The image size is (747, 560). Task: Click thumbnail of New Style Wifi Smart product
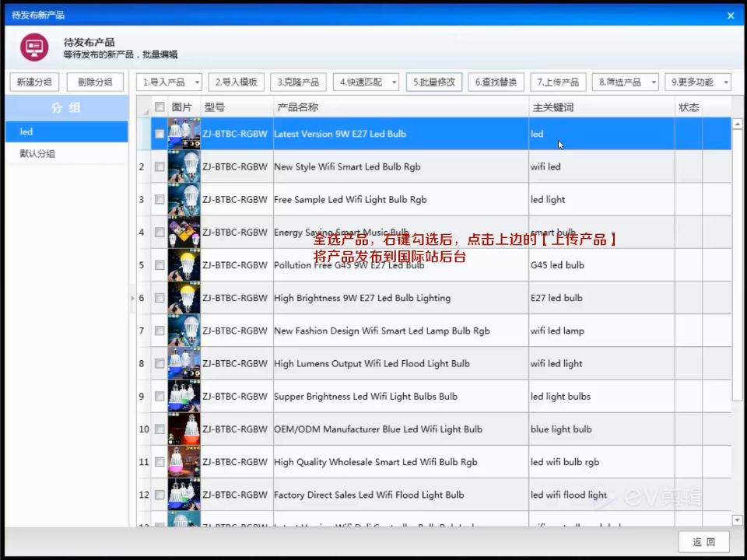pos(184,166)
